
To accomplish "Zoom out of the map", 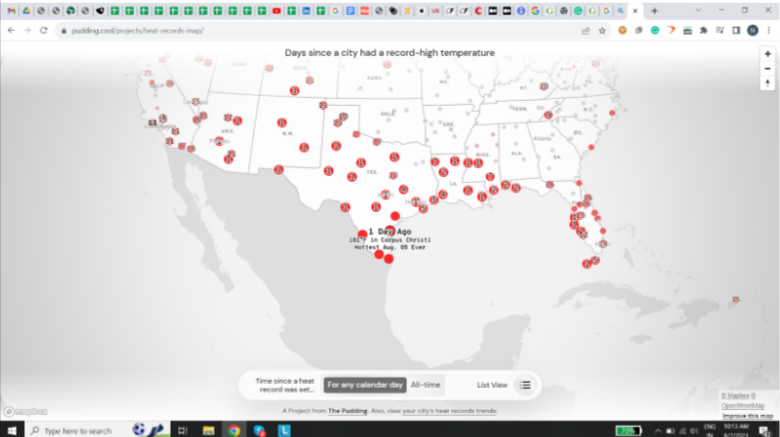I will (x=767, y=69).
